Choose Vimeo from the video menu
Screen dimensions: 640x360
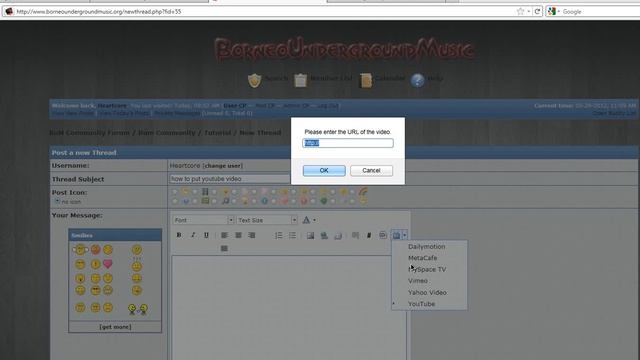pos(418,281)
